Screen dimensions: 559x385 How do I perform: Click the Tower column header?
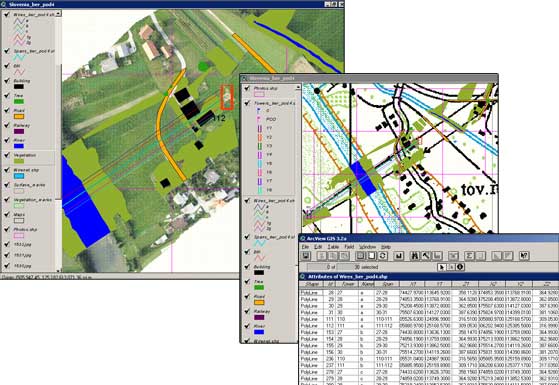click(348, 284)
